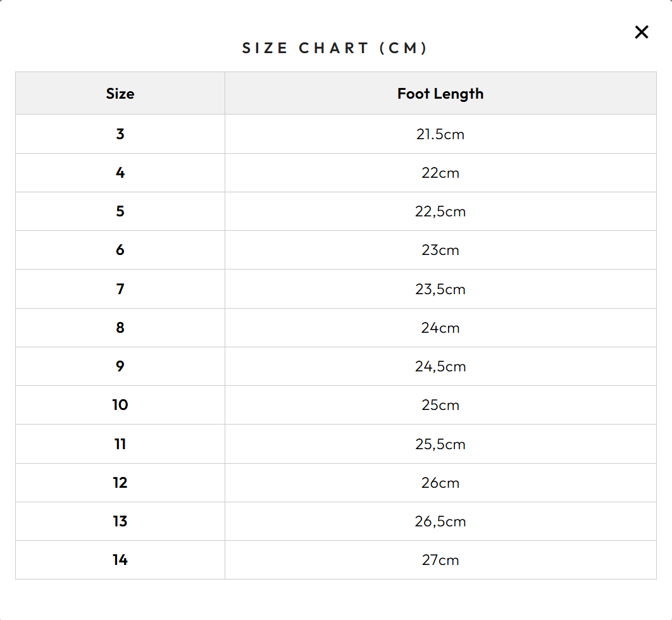Screen dimensions: 672x620
Task: Close the size chart popup
Action: point(642,32)
